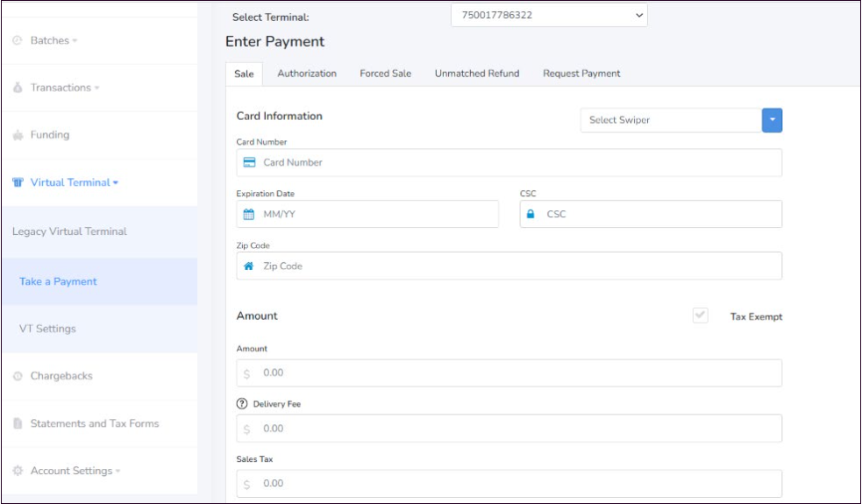Click into the CSC input field
This screenshot has height=504, width=862.
coord(651,214)
